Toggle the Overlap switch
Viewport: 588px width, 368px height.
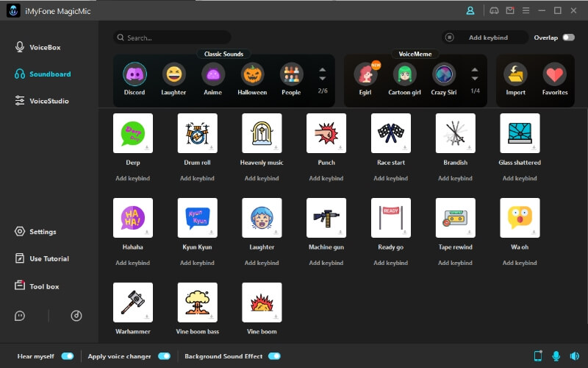[568, 38]
